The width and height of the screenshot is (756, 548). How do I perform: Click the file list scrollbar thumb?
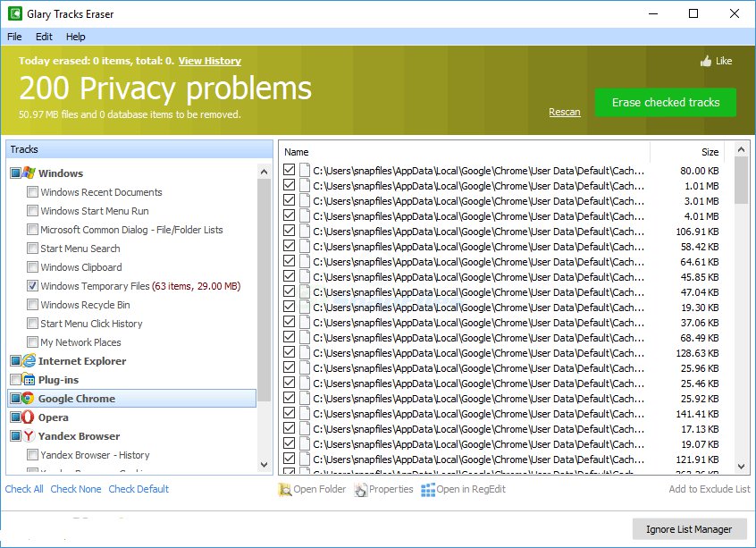click(742, 180)
